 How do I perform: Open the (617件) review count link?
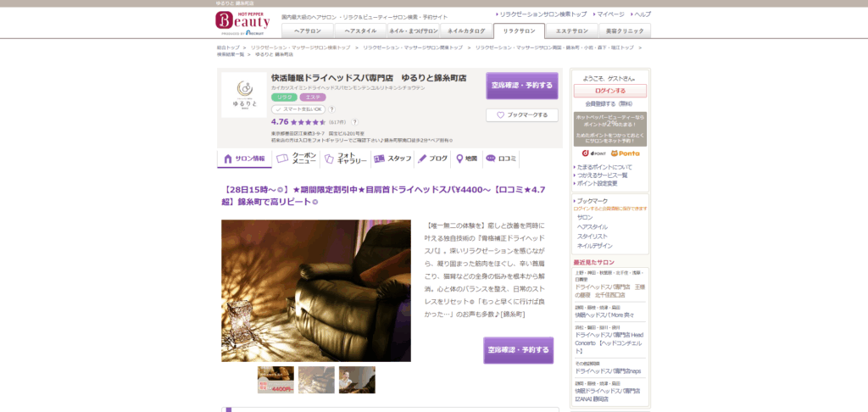(337, 122)
